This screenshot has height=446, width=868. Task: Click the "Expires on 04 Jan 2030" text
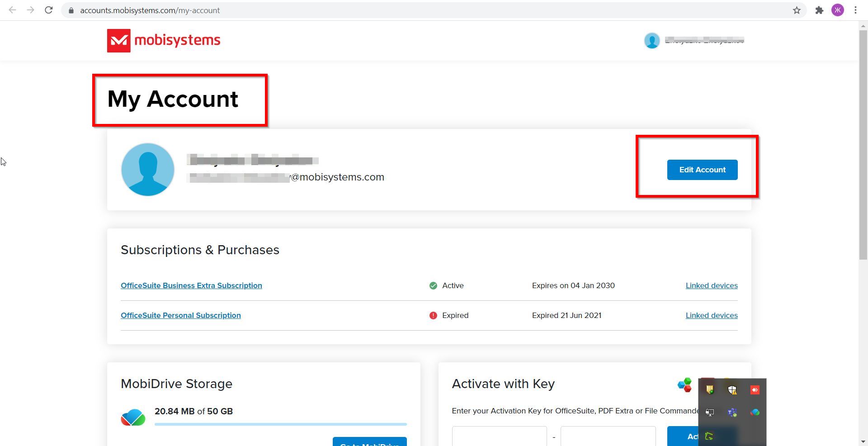point(573,285)
